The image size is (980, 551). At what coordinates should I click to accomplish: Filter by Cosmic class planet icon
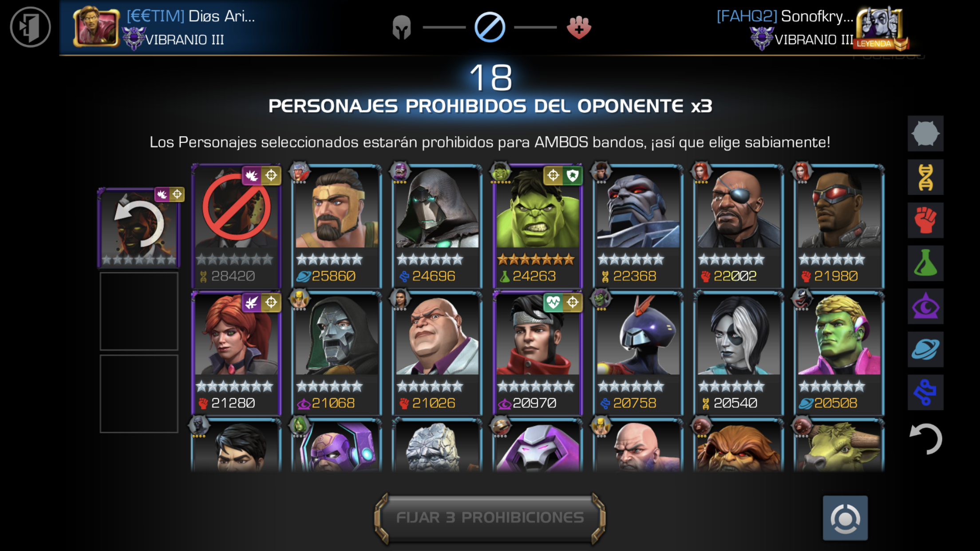[x=925, y=349]
